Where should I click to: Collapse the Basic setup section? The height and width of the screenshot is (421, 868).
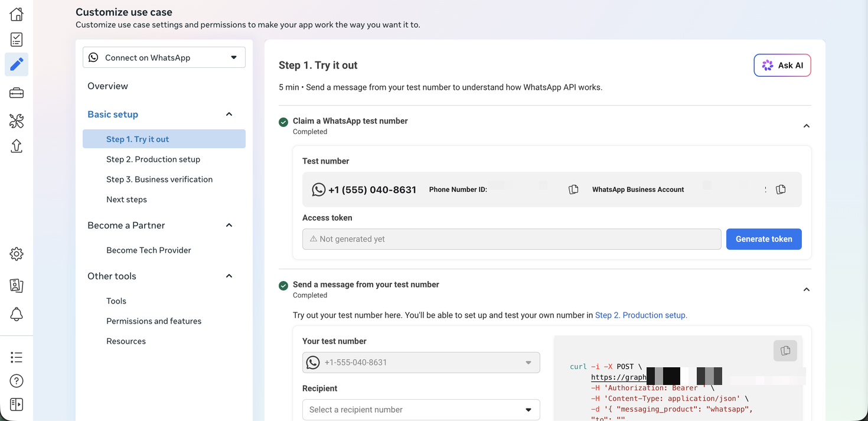tap(229, 115)
